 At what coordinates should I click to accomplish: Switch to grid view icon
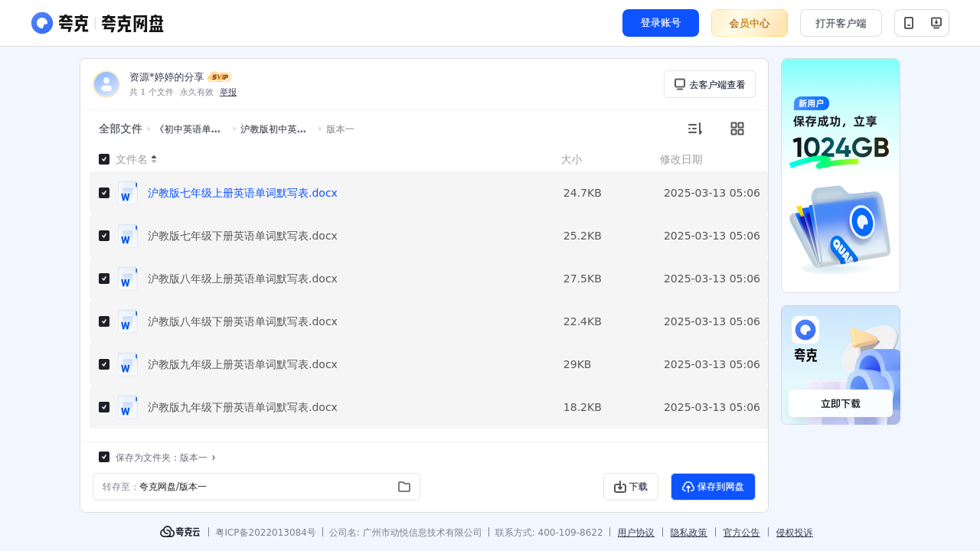point(737,129)
